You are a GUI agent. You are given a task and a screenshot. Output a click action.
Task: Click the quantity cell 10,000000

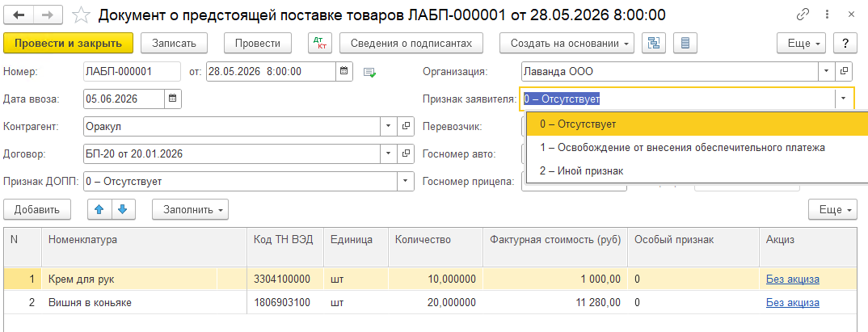coord(436,279)
